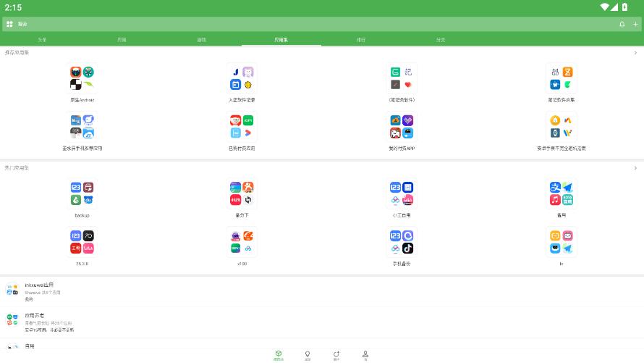Open the 入正软件记录 app collection
The width and height of the screenshot is (644, 363).
(x=242, y=83)
